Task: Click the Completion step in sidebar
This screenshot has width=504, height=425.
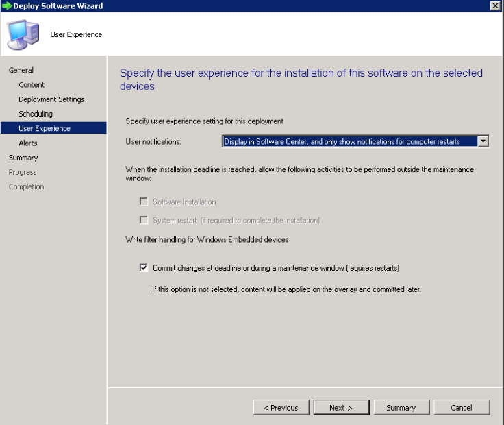Action: (26, 186)
